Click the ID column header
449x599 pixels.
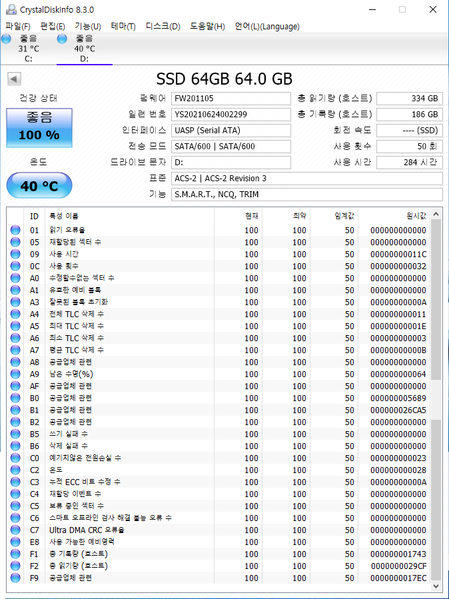coord(34,216)
